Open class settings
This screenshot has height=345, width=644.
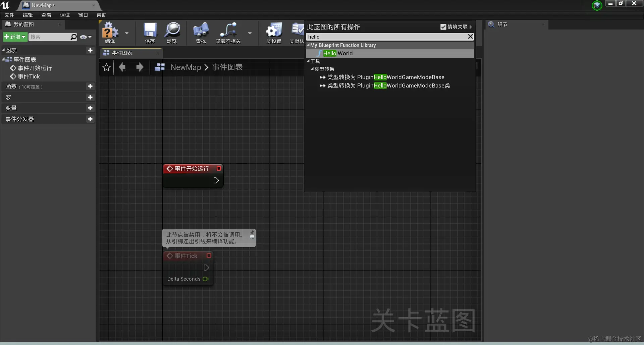pyautogui.click(x=274, y=32)
